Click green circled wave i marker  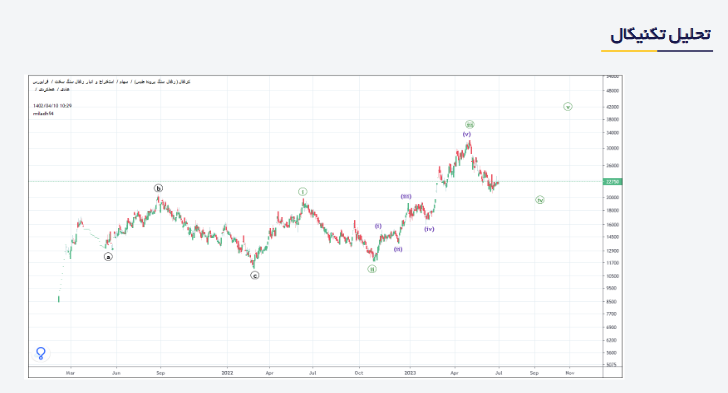click(x=303, y=191)
